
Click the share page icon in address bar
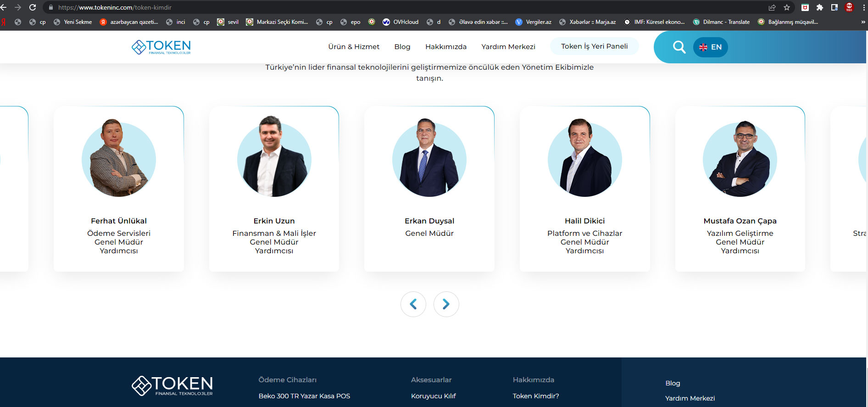(x=772, y=7)
